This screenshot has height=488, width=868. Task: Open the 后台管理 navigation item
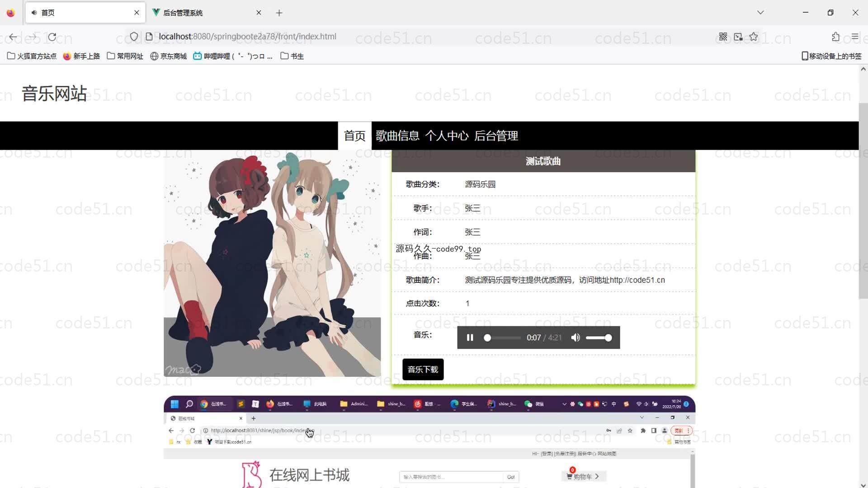(x=496, y=136)
